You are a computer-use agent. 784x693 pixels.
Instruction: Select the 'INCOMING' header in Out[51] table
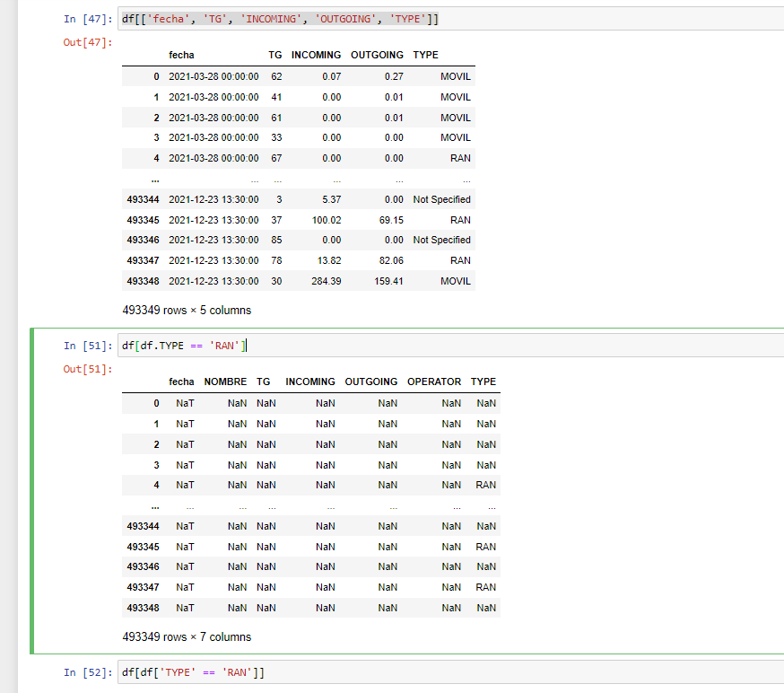pos(310,382)
